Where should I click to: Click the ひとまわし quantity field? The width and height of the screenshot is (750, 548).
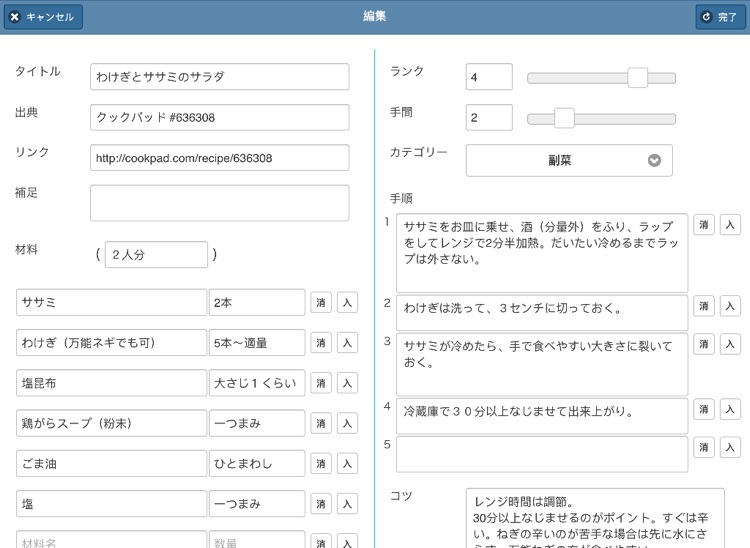click(257, 463)
